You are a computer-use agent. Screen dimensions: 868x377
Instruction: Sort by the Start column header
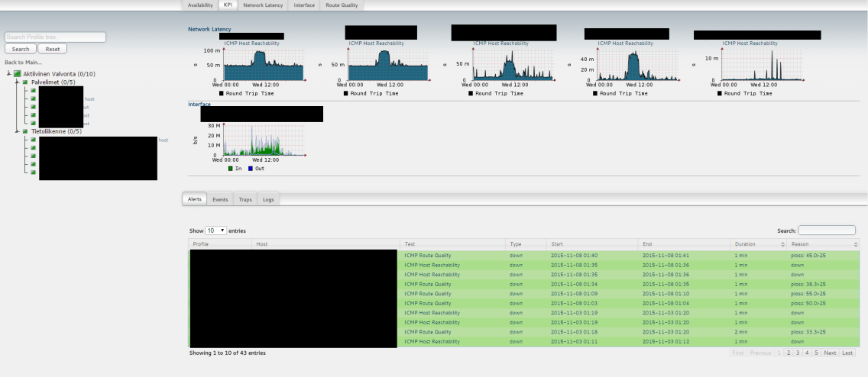pyautogui.click(x=592, y=243)
